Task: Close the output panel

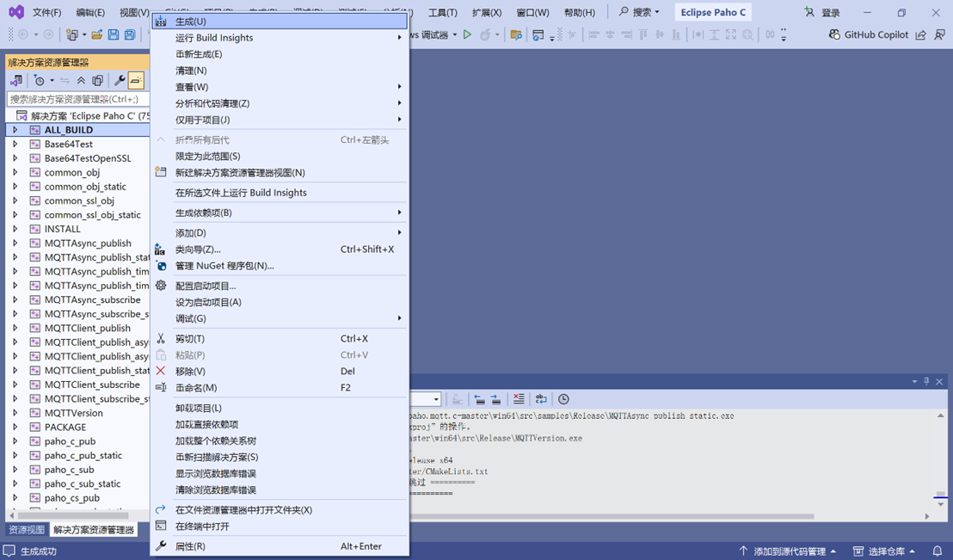Action: 939,381
